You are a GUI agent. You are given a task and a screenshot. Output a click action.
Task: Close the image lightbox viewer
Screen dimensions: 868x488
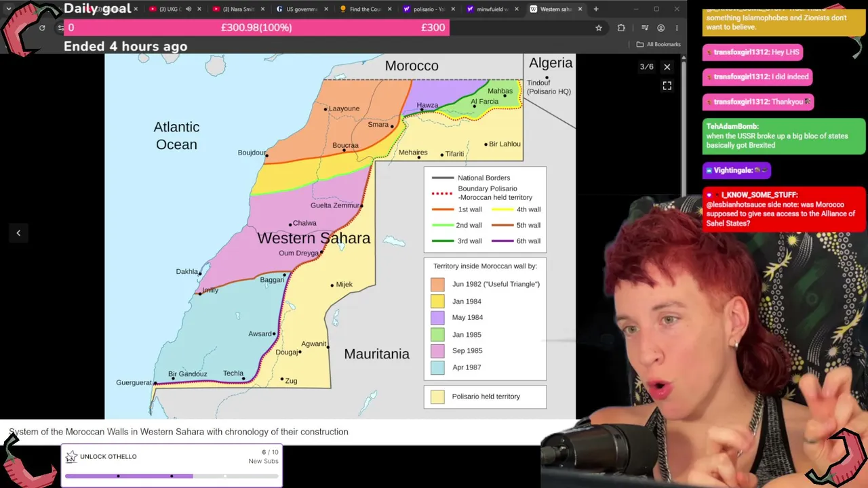point(667,67)
